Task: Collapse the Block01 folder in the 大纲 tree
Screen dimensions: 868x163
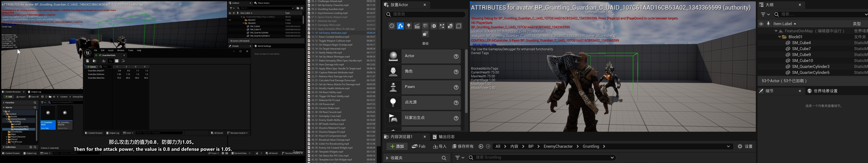Action: [x=779, y=37]
